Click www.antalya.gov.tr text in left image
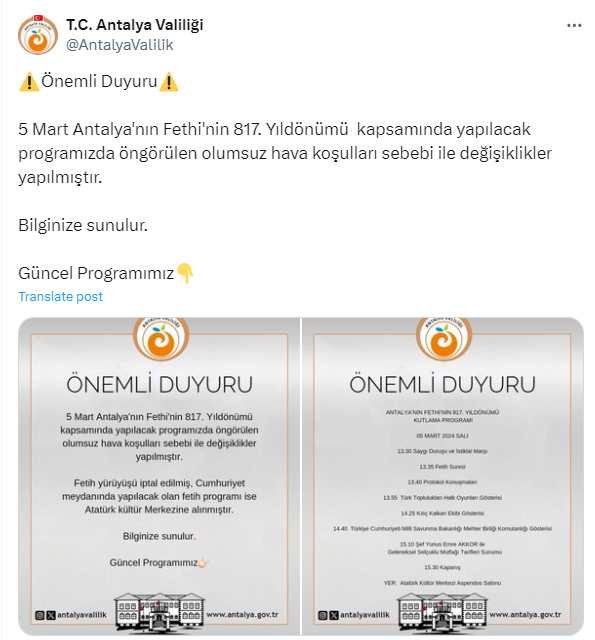Viewport: 595px width, 640px height. pos(242,615)
